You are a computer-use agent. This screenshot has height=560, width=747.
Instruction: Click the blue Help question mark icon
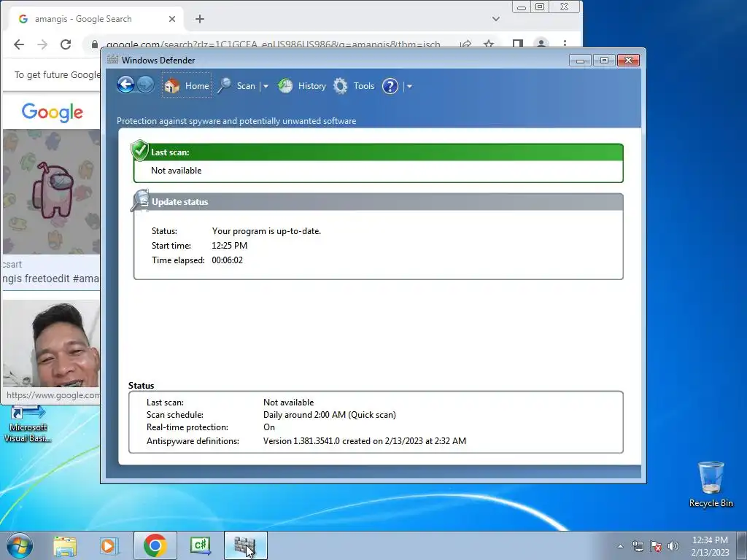390,86
